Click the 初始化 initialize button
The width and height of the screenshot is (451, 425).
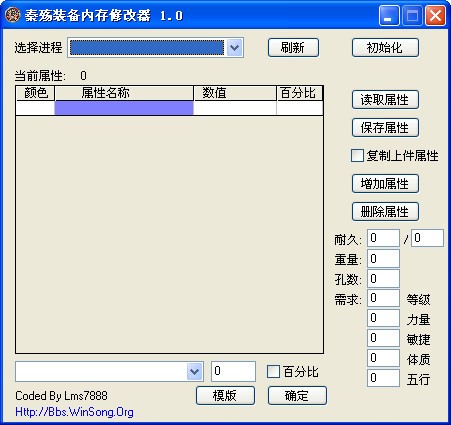pos(385,48)
